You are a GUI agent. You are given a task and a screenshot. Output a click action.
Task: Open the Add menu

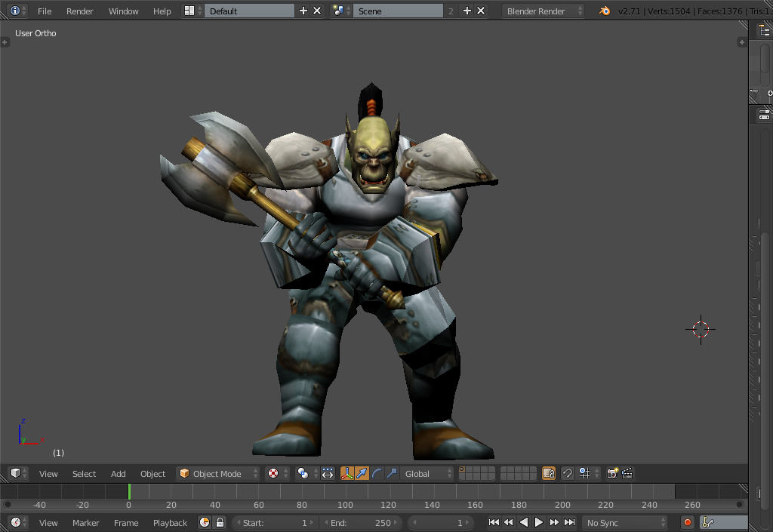tap(119, 473)
